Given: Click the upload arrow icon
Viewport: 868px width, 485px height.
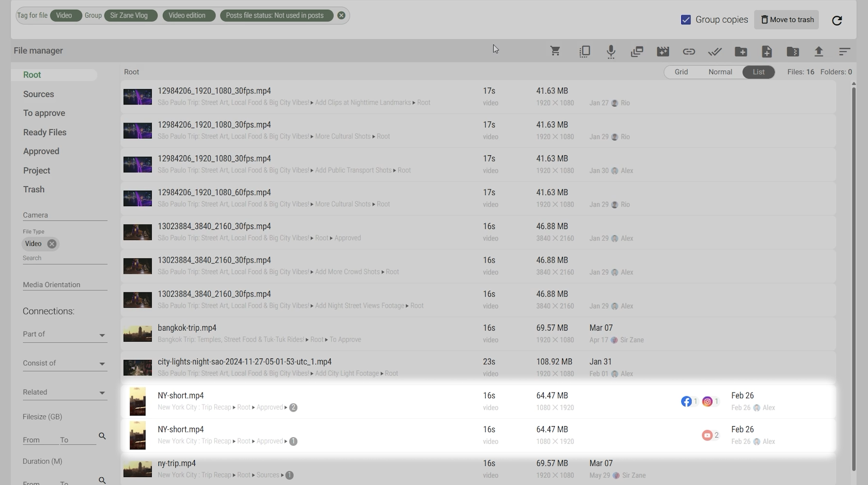Looking at the screenshot, I should pyautogui.click(x=819, y=51).
